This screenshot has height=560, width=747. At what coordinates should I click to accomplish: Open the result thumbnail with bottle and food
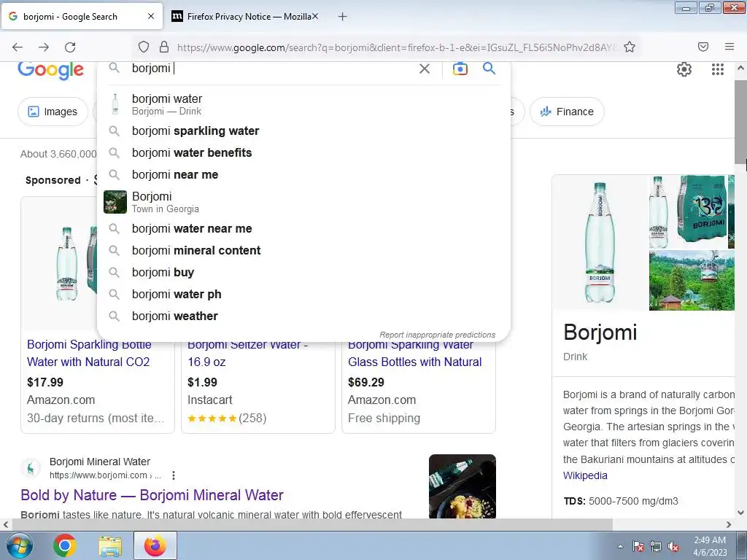[462, 486]
